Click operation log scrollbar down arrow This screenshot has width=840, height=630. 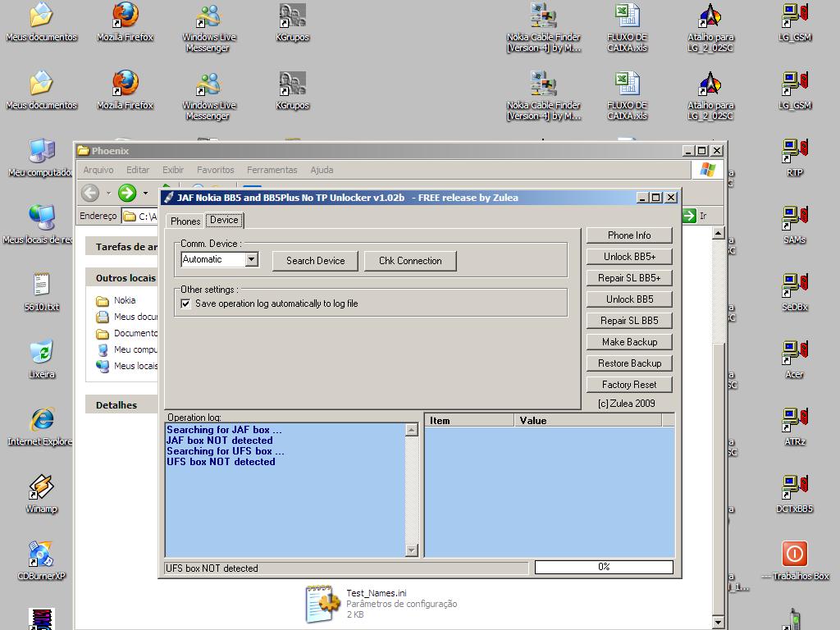coord(412,550)
